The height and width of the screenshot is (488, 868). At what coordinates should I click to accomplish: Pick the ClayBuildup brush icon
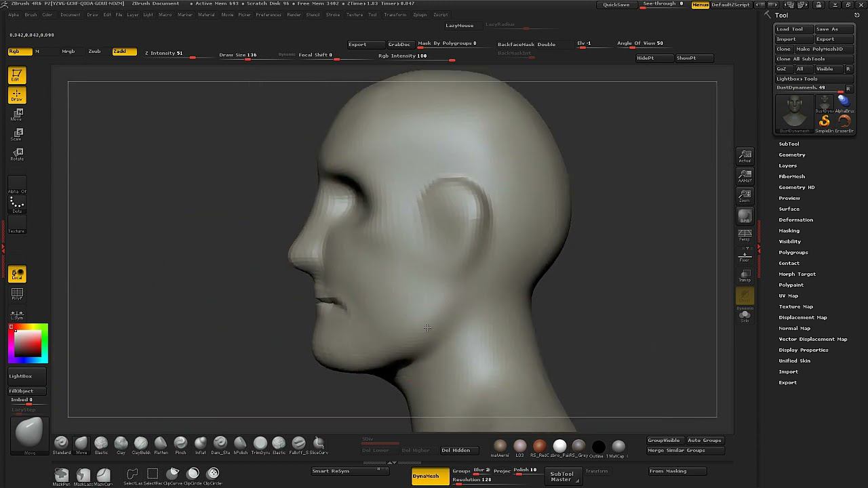[141, 444]
